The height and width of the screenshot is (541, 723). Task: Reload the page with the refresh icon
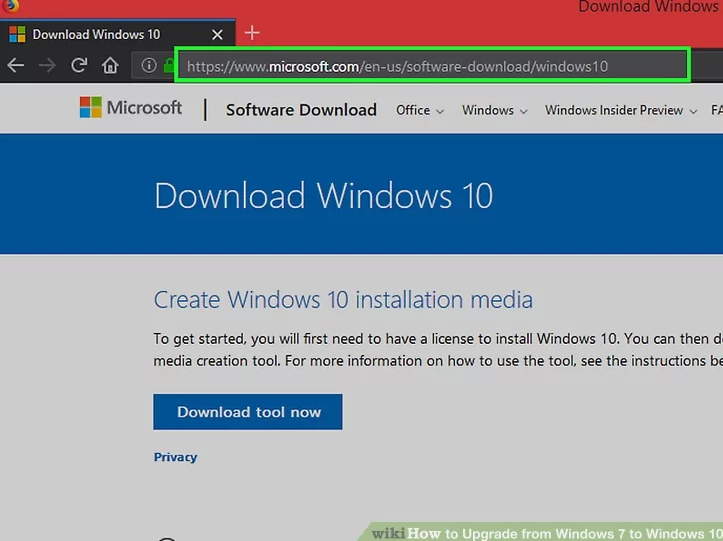[78, 66]
